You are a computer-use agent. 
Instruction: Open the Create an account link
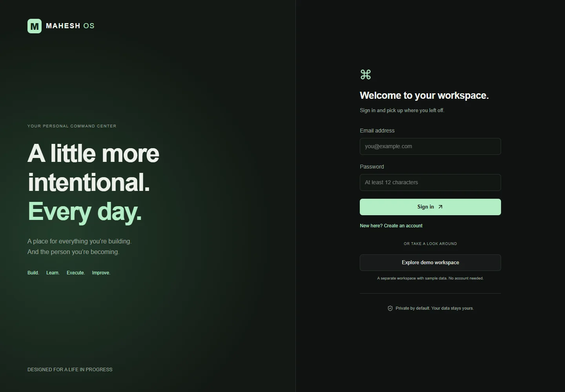click(403, 226)
